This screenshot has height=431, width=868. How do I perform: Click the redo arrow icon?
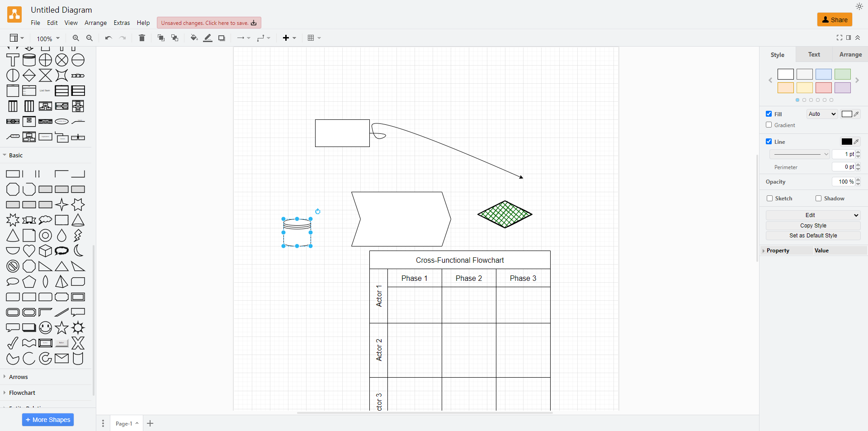(x=123, y=38)
